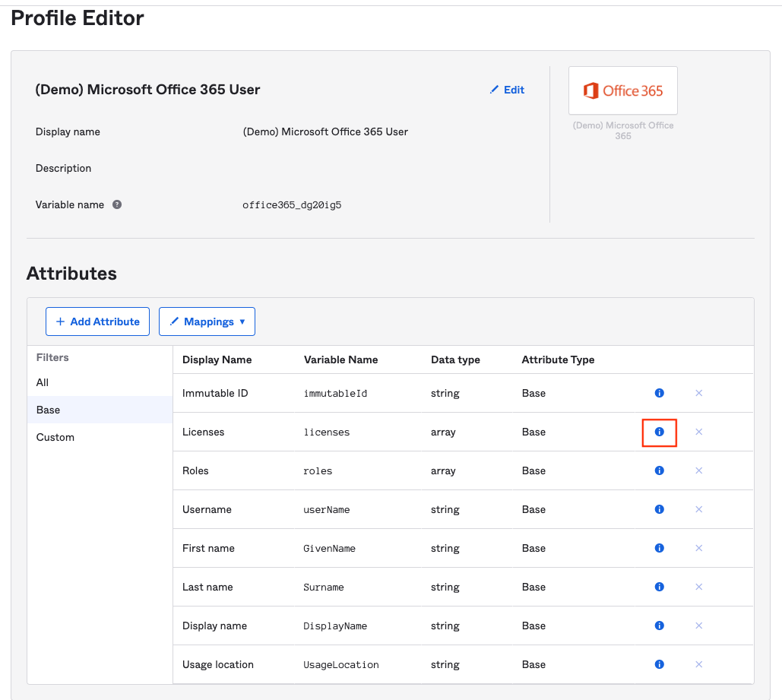Image resolution: width=782 pixels, height=700 pixels.
Task: Select the All filter
Action: coord(43,382)
